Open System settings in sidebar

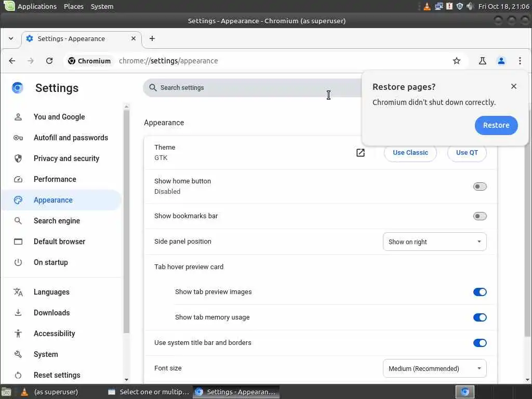(x=61, y=354)
